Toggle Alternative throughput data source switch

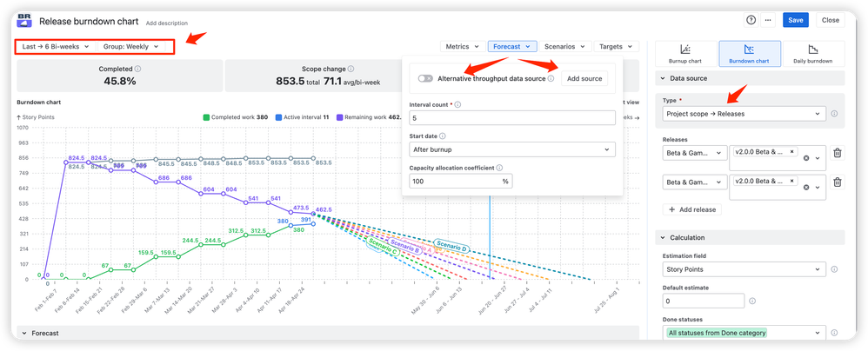425,78
